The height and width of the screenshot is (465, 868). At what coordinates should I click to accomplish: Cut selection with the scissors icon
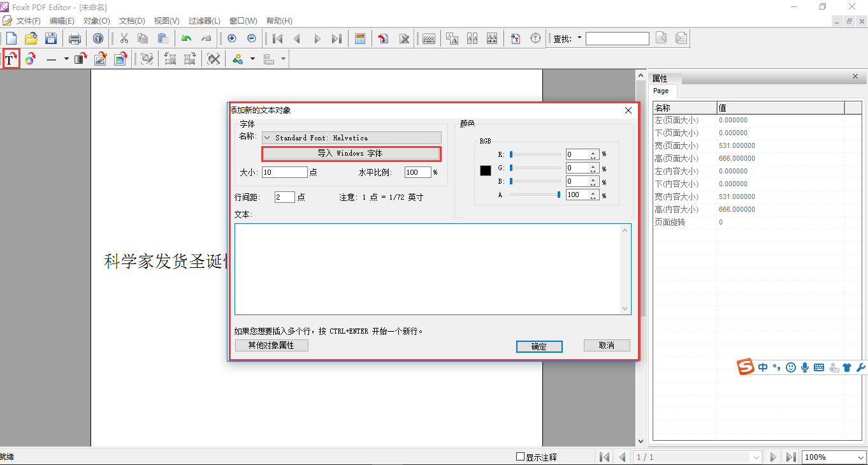click(x=124, y=38)
